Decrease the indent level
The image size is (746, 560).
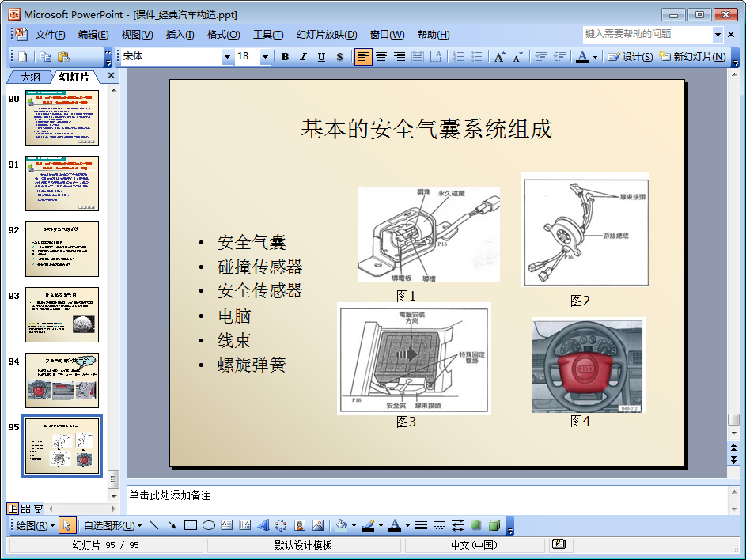click(x=541, y=57)
